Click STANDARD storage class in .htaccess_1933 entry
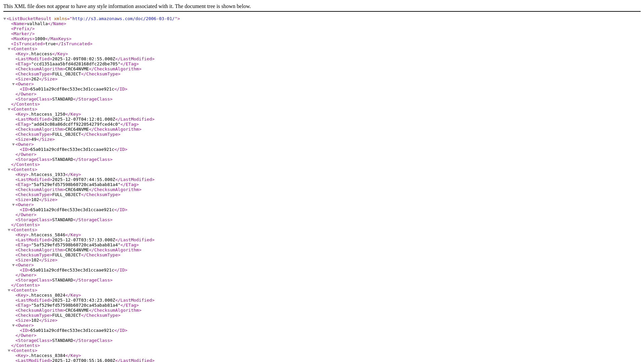The image size is (644, 362). click(x=62, y=220)
